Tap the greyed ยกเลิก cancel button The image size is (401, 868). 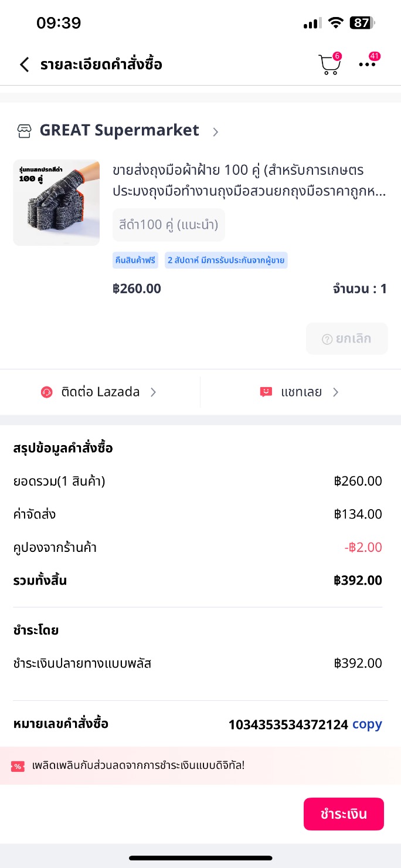tap(346, 338)
